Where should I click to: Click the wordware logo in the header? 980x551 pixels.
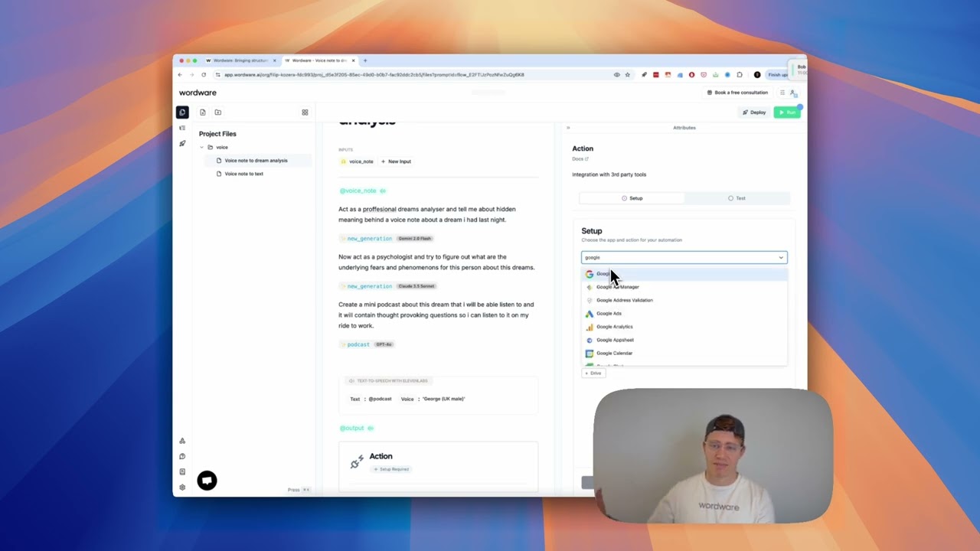(198, 93)
